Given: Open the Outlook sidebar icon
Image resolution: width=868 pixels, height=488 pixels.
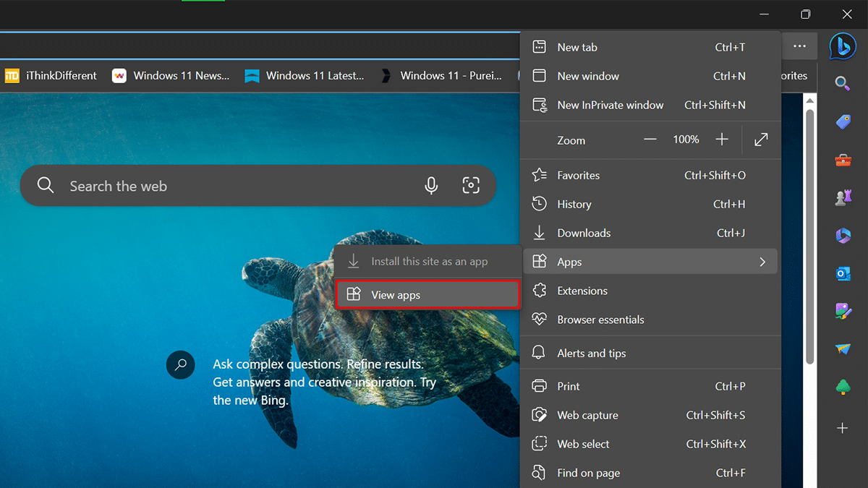Looking at the screenshot, I should coord(843,273).
